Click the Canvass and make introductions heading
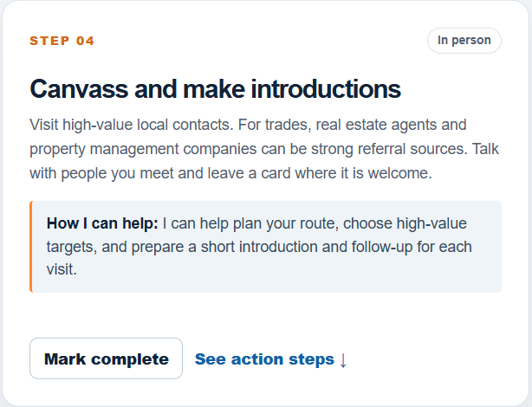532x407 pixels. pyautogui.click(x=216, y=89)
